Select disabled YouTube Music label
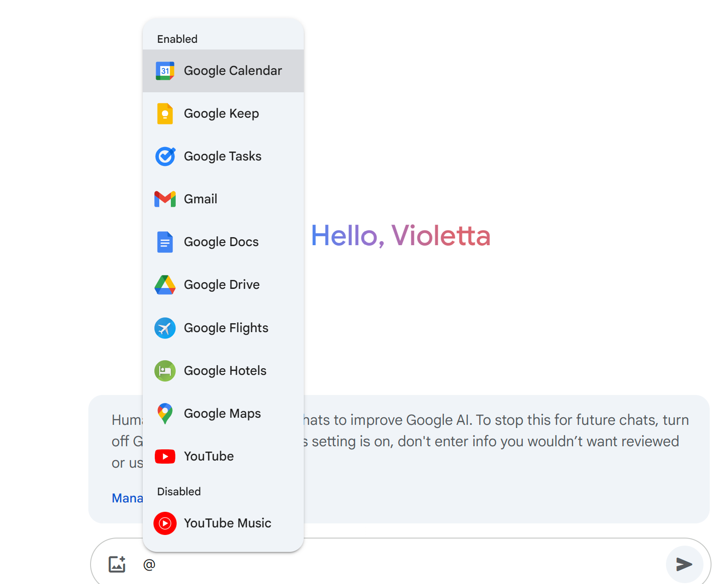 coord(227,523)
